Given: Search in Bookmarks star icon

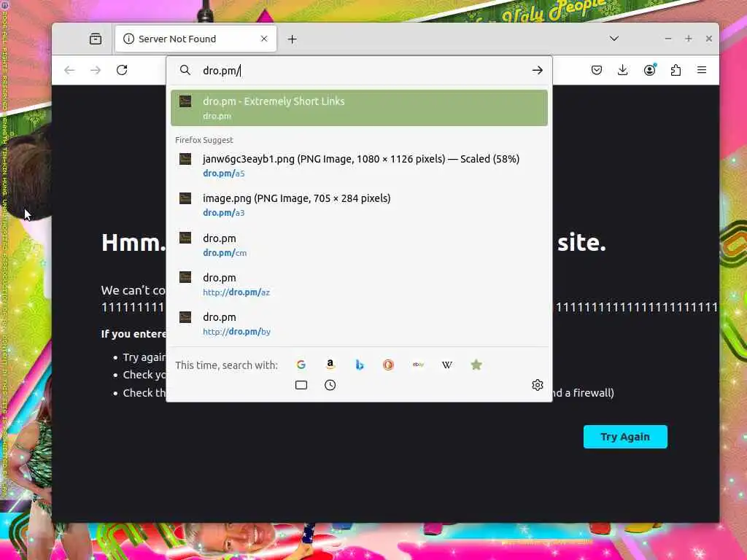Looking at the screenshot, I should 476,365.
